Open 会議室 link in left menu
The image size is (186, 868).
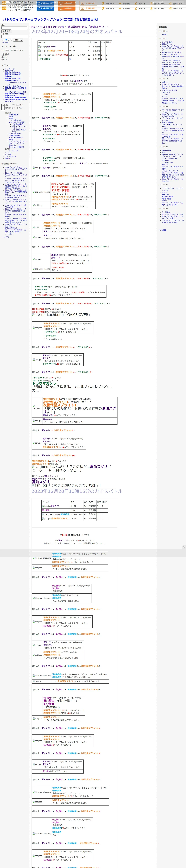pyautogui.click(x=11, y=118)
